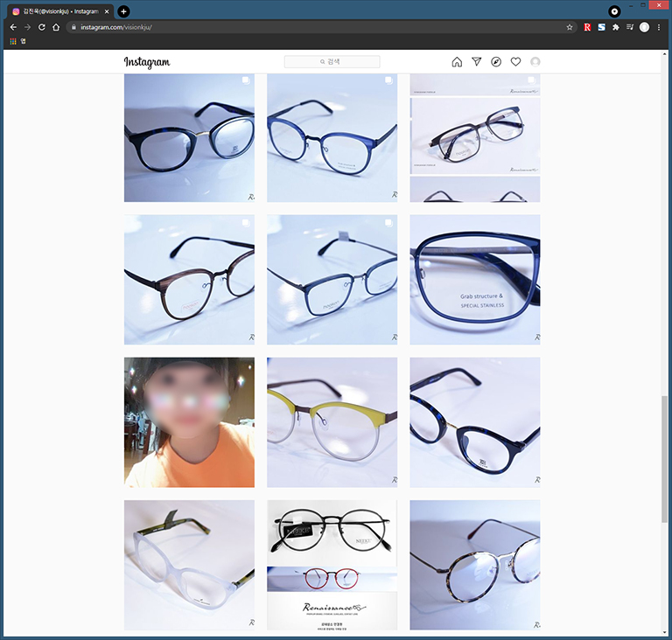Open activity heart icon
672x640 pixels.
(x=515, y=62)
